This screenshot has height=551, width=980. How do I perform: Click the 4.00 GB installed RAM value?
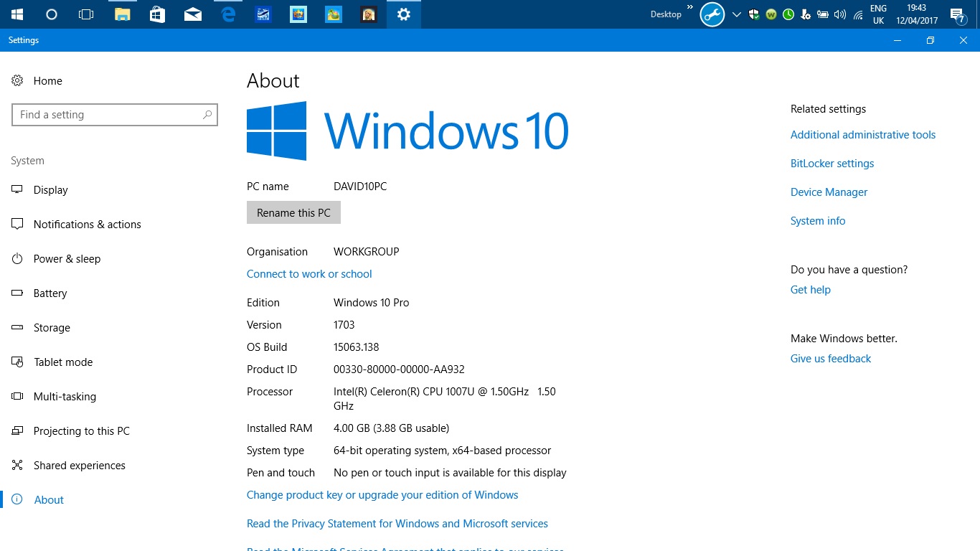coord(391,428)
